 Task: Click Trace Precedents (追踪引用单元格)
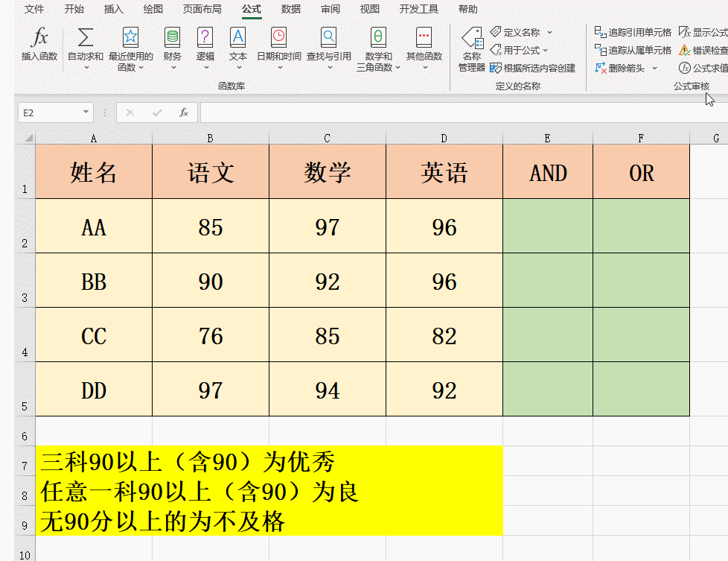[x=633, y=32]
